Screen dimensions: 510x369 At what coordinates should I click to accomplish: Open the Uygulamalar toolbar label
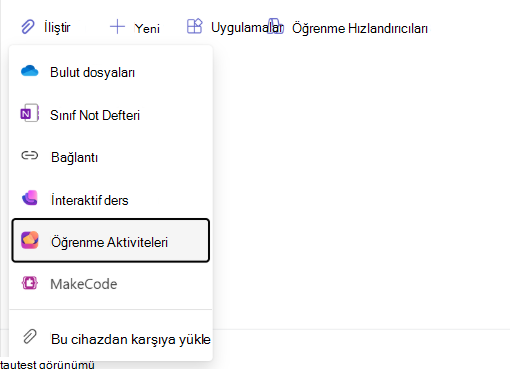coord(247,27)
